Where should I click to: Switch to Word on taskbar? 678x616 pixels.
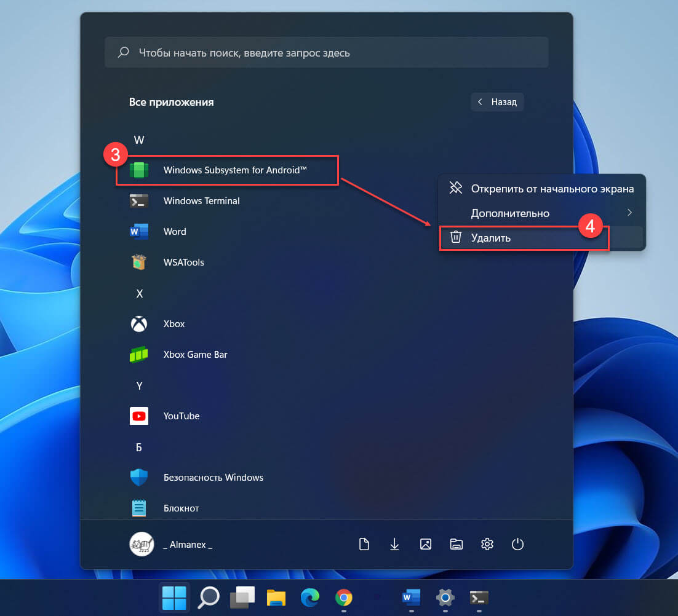tap(411, 598)
